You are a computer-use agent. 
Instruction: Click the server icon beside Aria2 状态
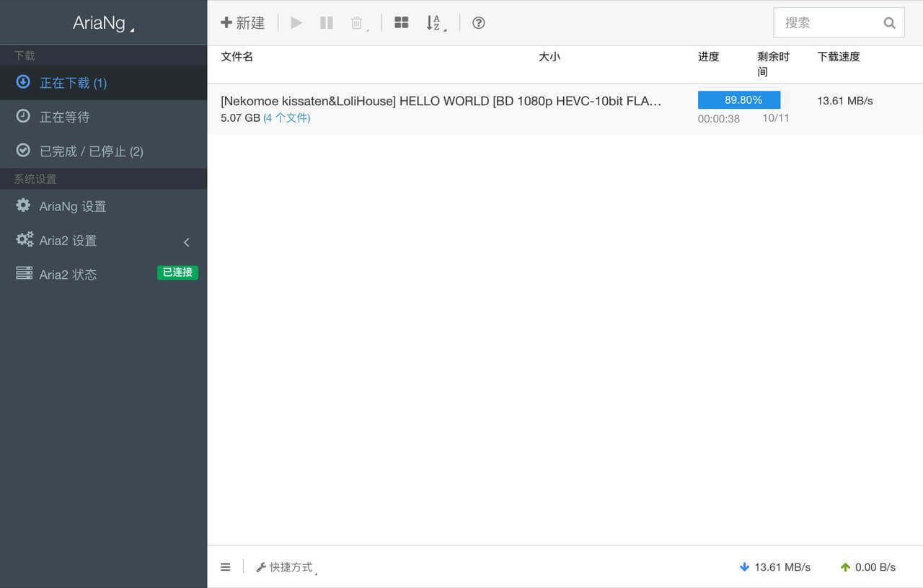tap(25, 273)
